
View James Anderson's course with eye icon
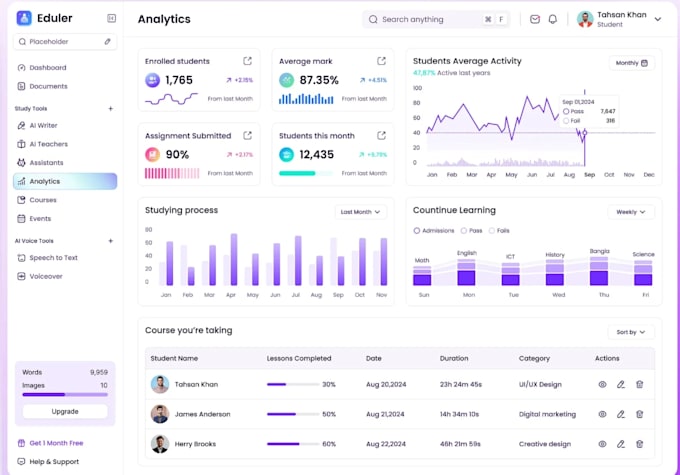tap(602, 414)
